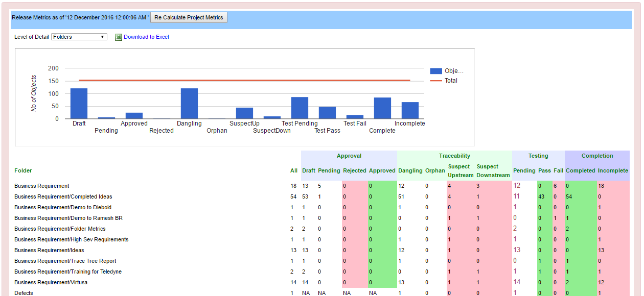644x296 pixels.
Task: Click Fail count 6 for Business Requirement
Action: point(555,186)
